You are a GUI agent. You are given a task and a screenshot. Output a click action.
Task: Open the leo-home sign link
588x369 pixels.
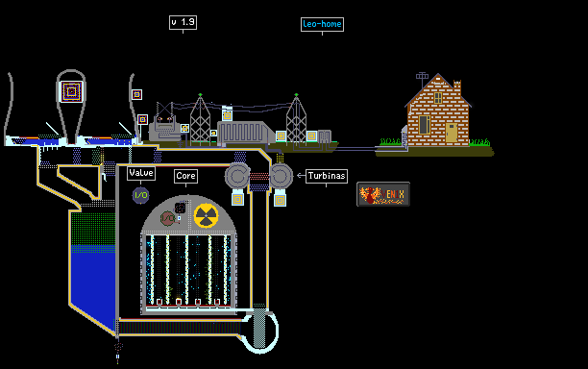tap(322, 24)
